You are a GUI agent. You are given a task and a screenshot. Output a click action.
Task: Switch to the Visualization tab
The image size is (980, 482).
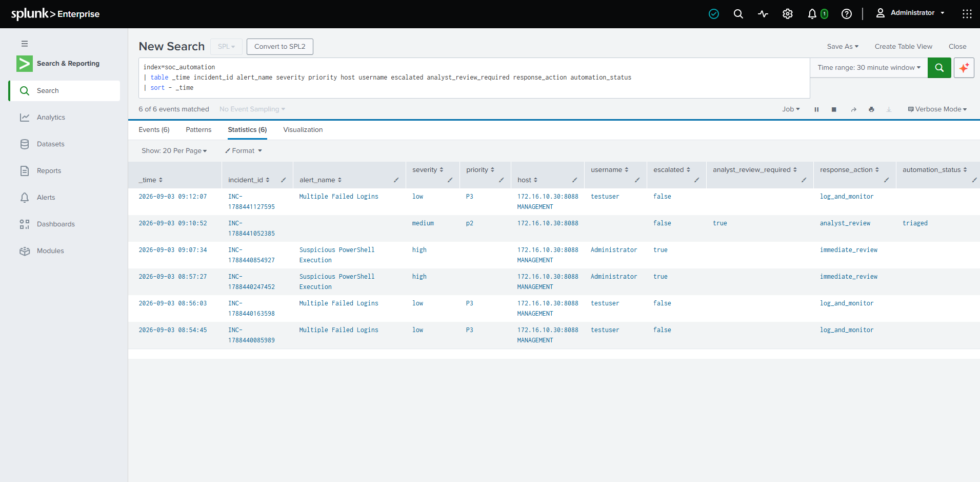(x=303, y=130)
